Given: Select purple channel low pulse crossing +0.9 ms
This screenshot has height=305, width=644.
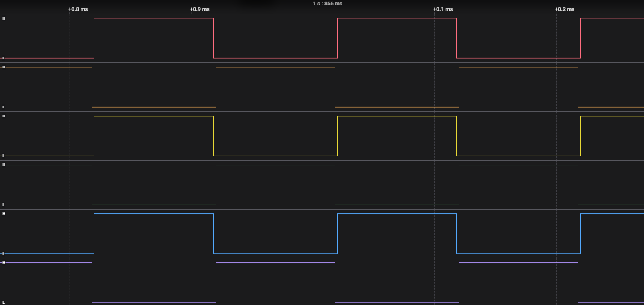Looking at the screenshot, I should tap(154, 283).
